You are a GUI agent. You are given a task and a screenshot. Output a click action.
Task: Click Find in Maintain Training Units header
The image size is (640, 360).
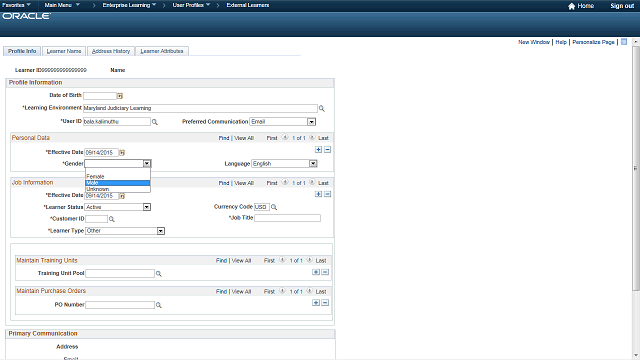(x=222, y=260)
